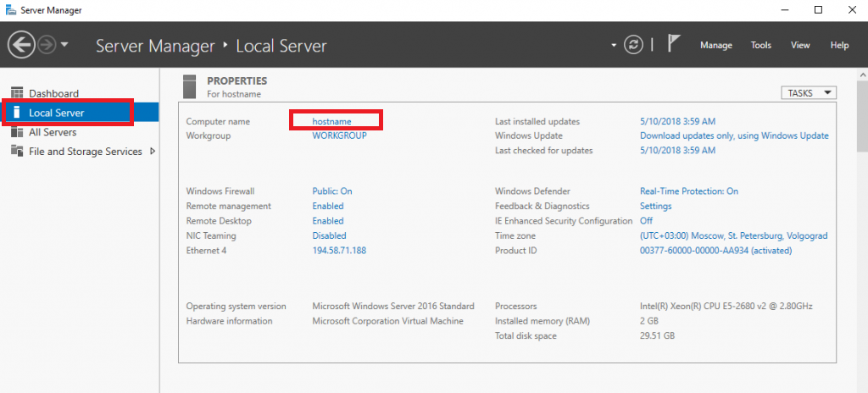Select Local Server in the sidebar

[x=79, y=113]
